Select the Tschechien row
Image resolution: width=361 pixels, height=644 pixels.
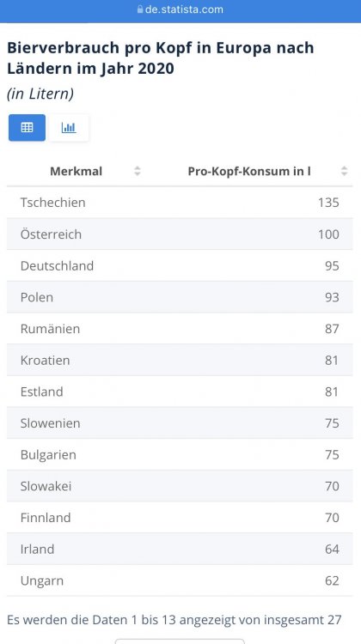click(180, 203)
